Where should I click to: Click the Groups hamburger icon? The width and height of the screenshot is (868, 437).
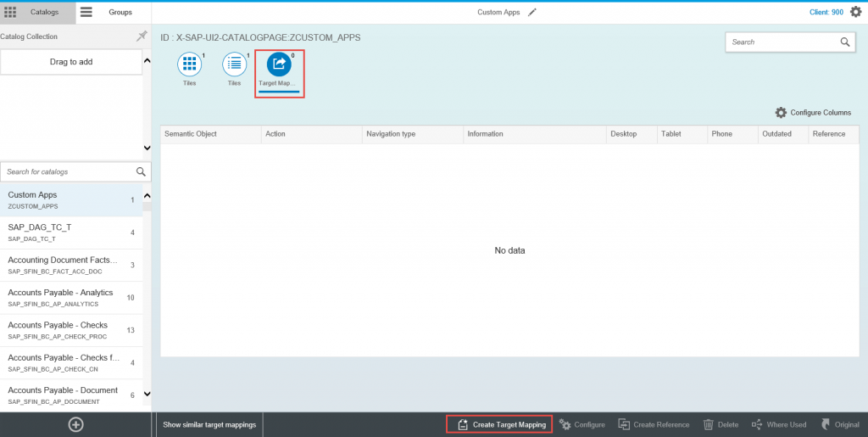pyautogui.click(x=86, y=12)
